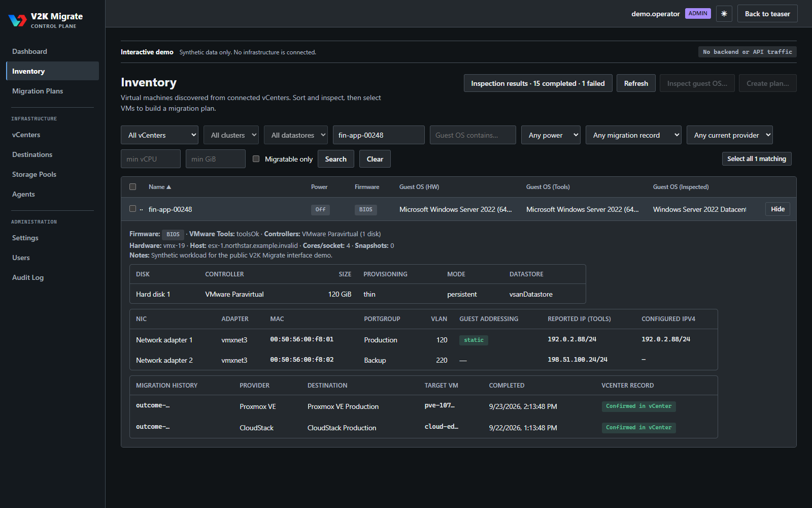Open Inspection results button
This screenshot has width=812, height=508.
tap(538, 83)
